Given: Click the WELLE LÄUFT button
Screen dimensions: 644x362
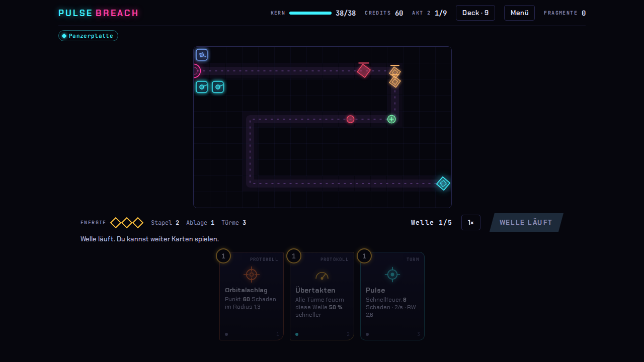Looking at the screenshot, I should 526,222.
